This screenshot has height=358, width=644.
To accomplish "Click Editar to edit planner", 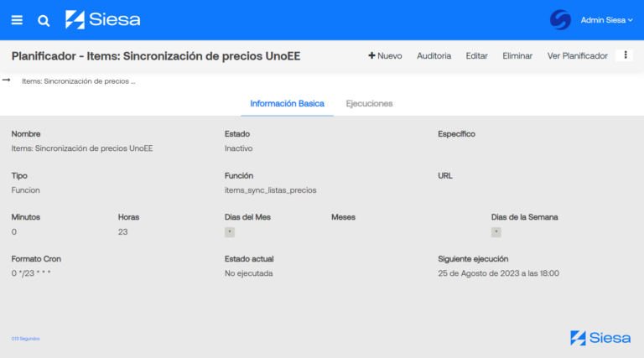I will point(476,56).
